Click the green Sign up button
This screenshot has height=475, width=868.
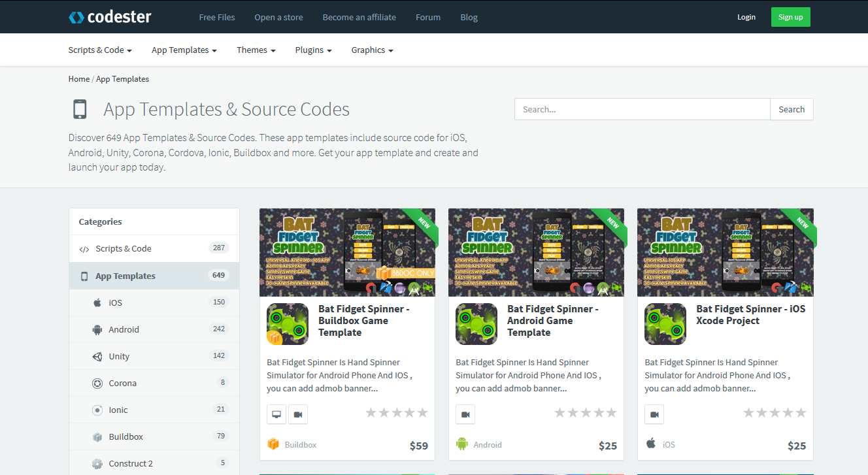(x=790, y=17)
